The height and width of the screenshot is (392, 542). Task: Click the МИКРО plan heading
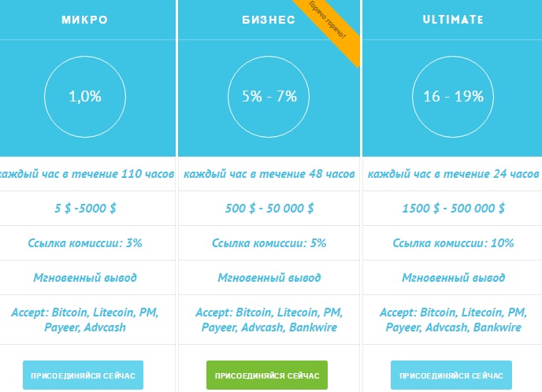85,19
